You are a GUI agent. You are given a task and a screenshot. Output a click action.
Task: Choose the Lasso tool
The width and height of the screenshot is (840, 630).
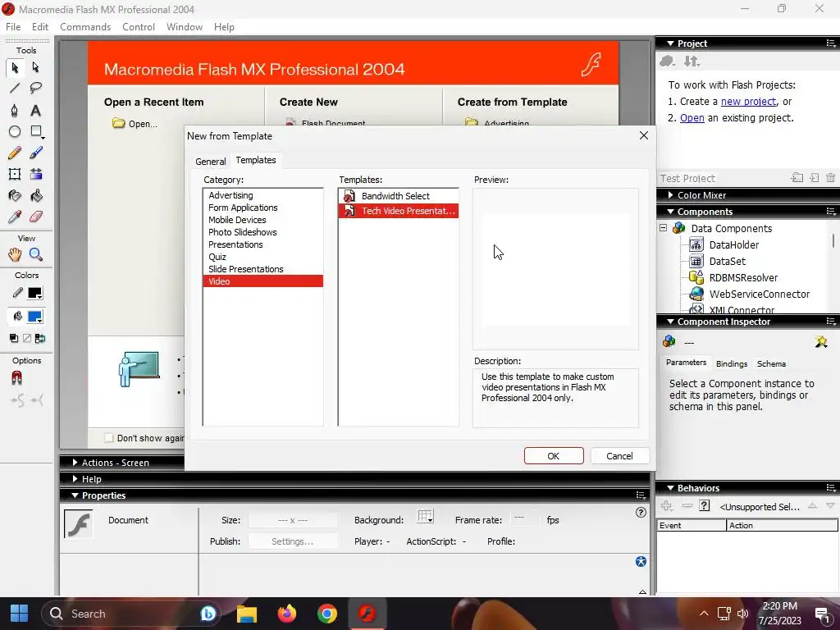point(36,88)
